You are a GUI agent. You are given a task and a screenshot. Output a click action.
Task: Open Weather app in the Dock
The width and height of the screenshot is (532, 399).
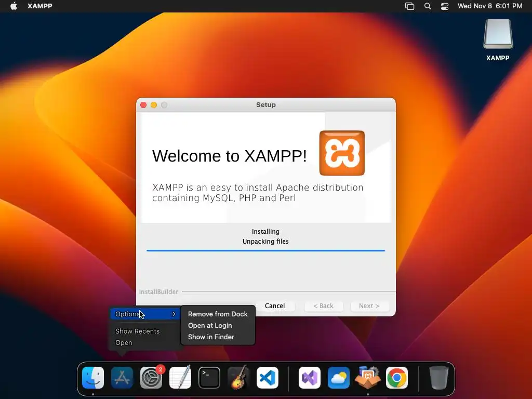click(x=339, y=378)
